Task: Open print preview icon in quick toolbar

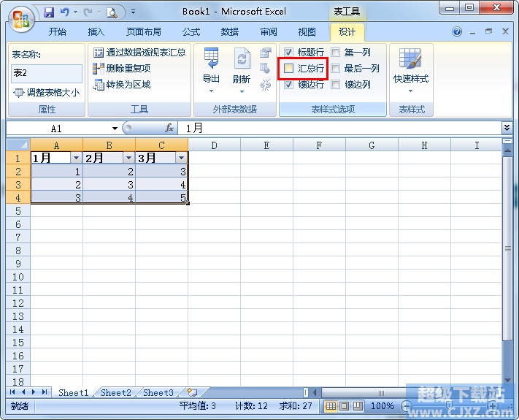Action: click(112, 13)
